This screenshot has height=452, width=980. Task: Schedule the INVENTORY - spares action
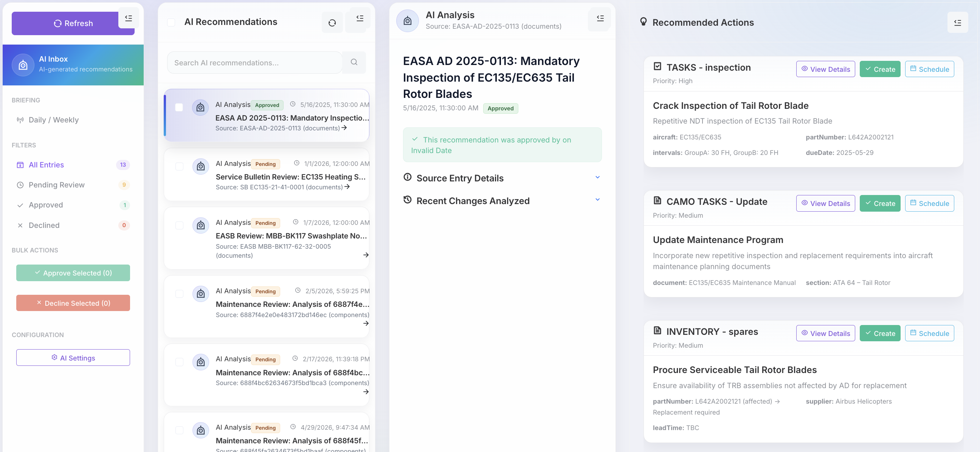pos(929,333)
